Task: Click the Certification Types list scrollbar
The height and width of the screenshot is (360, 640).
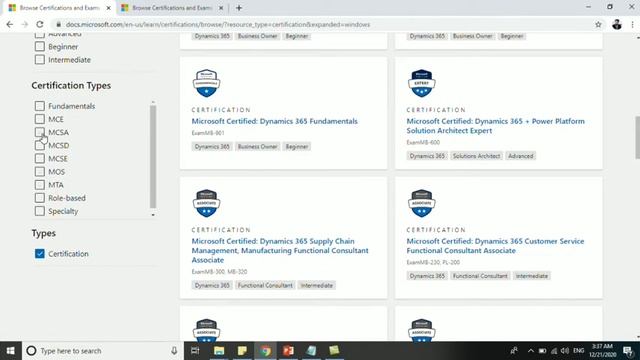Action: (153, 156)
